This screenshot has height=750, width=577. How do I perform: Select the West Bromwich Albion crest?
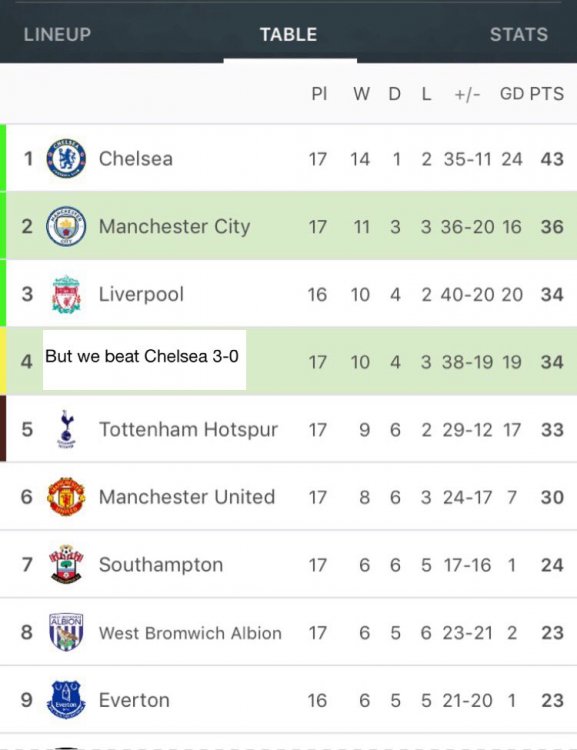66,632
